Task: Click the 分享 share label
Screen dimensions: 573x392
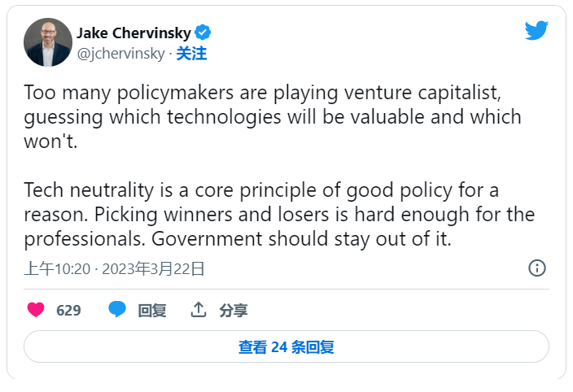Action: [234, 310]
